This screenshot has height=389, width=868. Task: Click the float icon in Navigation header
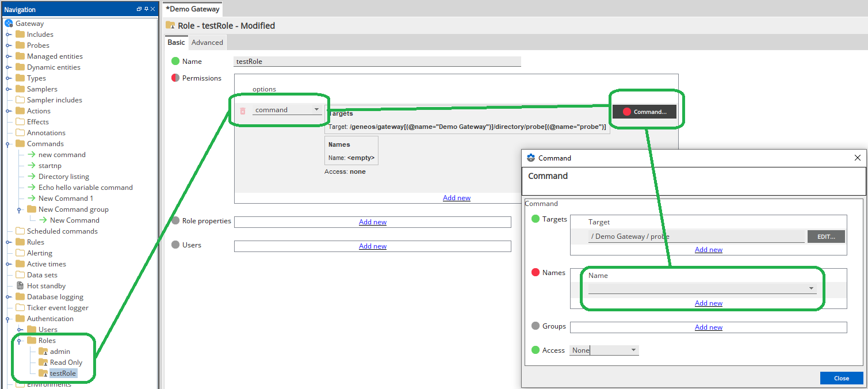[139, 9]
